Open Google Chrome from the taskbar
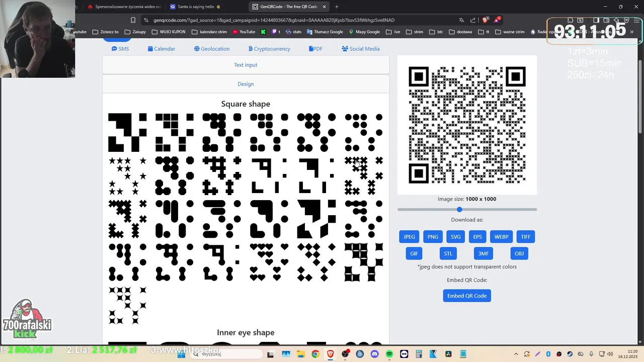Screen dimensions: 644x362 pyautogui.click(x=315, y=354)
